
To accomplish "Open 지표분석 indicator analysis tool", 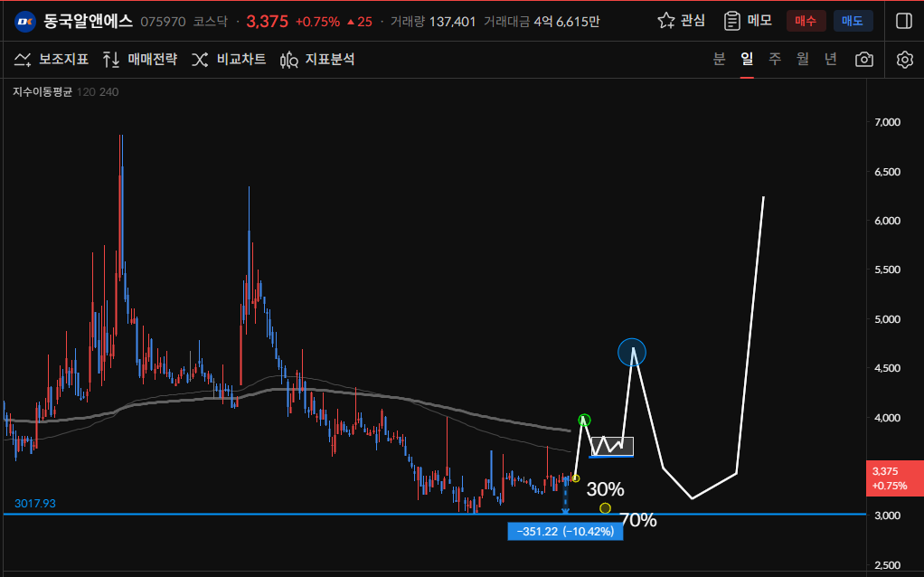I will [317, 60].
